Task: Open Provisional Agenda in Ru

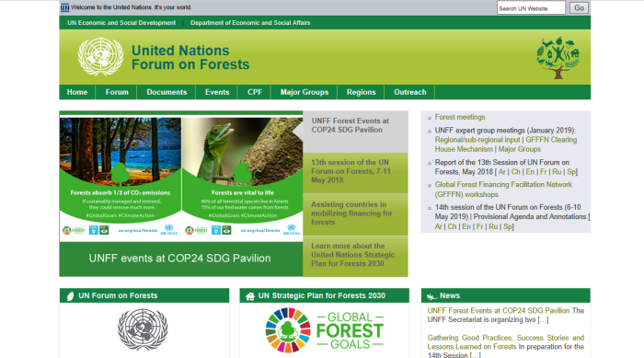Action: pos(493,226)
